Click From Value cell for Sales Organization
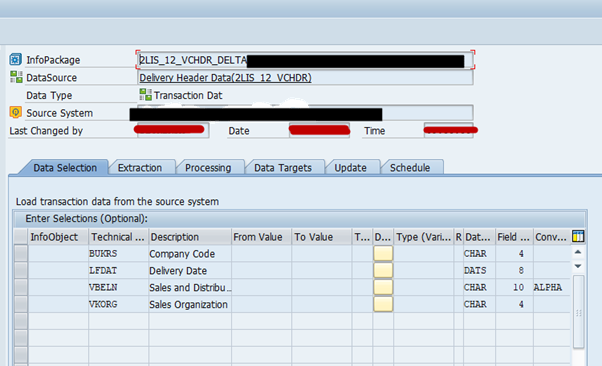The height and width of the screenshot is (366, 602). [262, 304]
